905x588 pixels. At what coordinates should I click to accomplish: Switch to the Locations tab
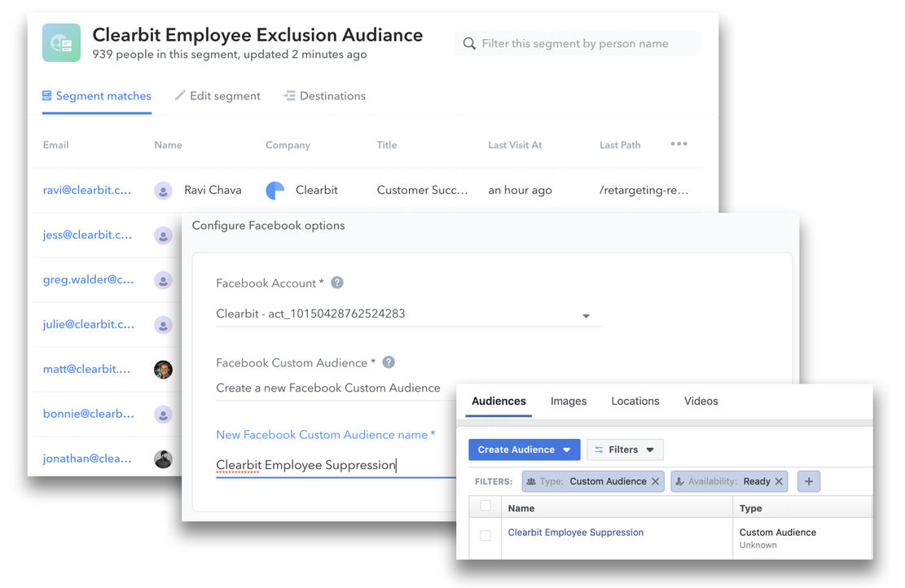coord(635,401)
